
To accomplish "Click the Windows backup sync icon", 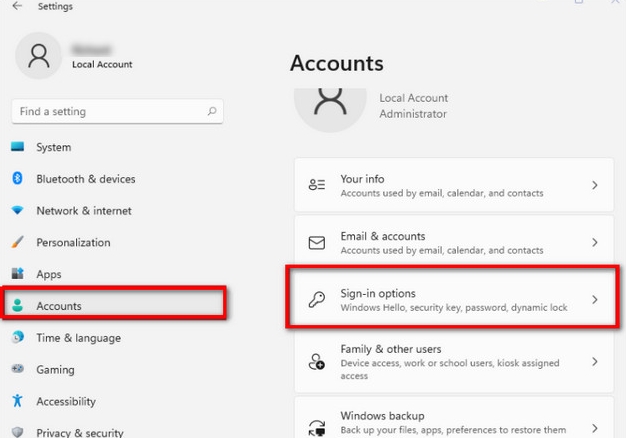I will 317,428.
